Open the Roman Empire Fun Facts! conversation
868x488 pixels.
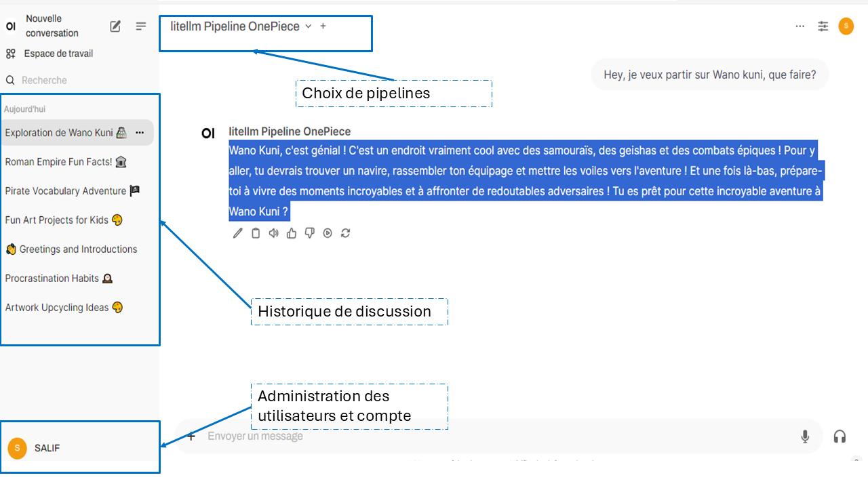tap(66, 162)
